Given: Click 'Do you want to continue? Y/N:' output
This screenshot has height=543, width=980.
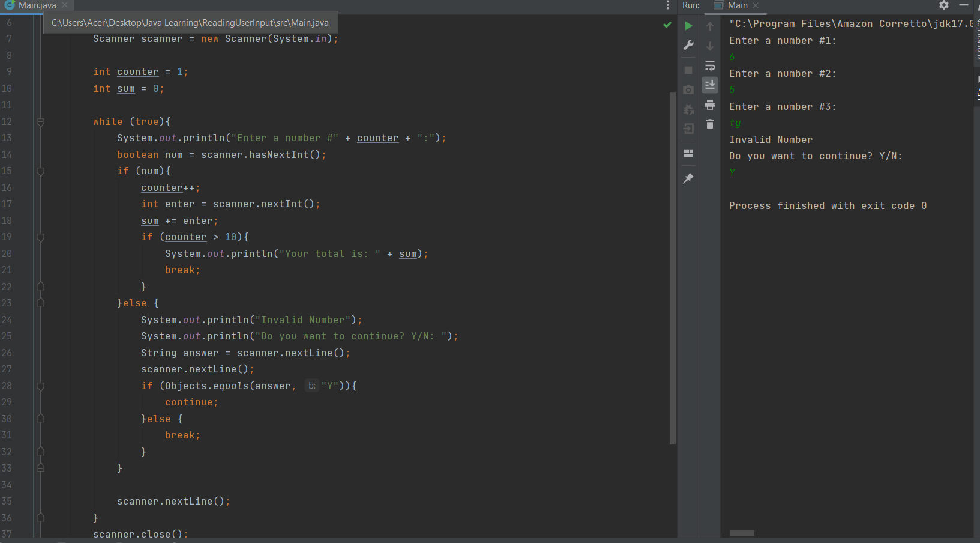Looking at the screenshot, I should click(x=816, y=156).
